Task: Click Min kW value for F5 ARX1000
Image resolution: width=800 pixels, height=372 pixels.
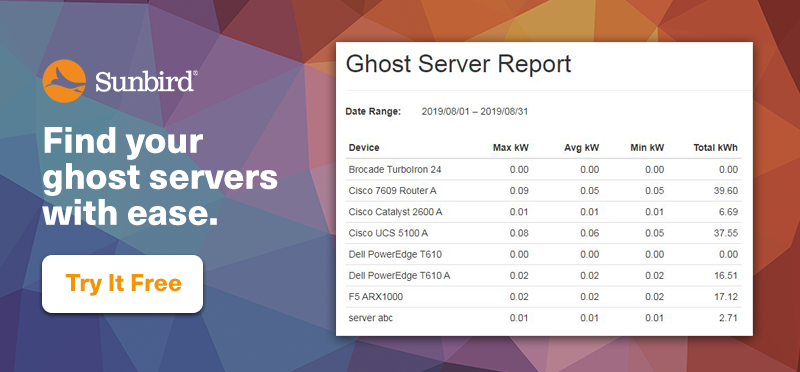Action: [x=655, y=297]
